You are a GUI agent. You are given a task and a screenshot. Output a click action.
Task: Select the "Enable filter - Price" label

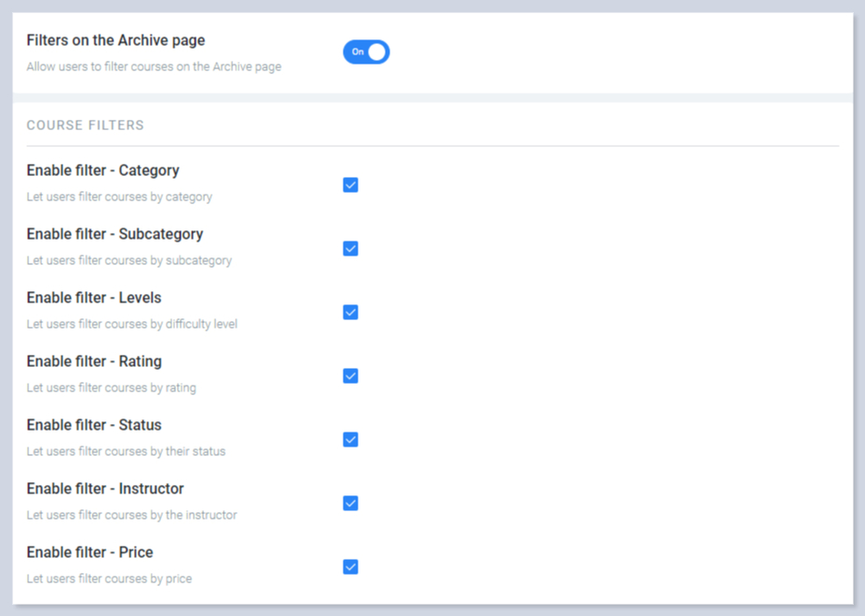[x=90, y=552]
